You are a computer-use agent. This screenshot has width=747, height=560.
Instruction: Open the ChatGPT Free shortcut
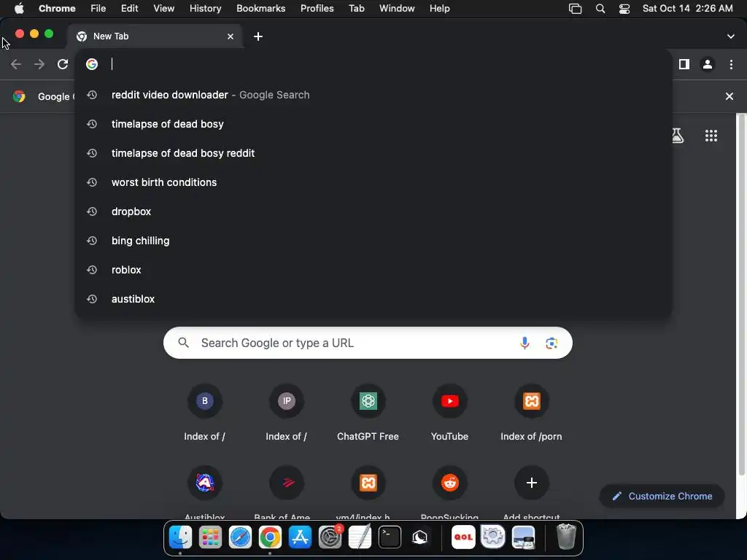368,413
